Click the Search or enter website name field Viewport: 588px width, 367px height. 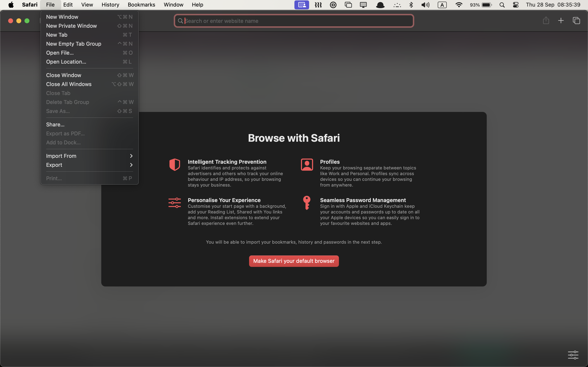(x=294, y=21)
